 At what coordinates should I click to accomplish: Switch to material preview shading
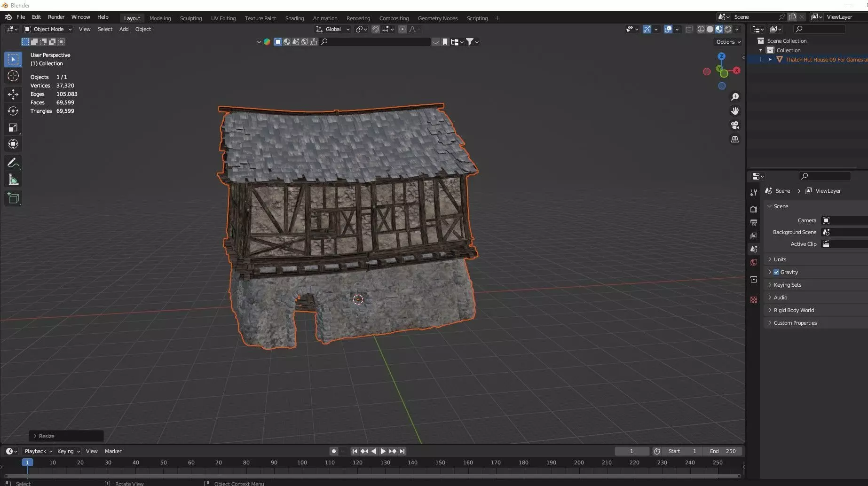pos(719,29)
